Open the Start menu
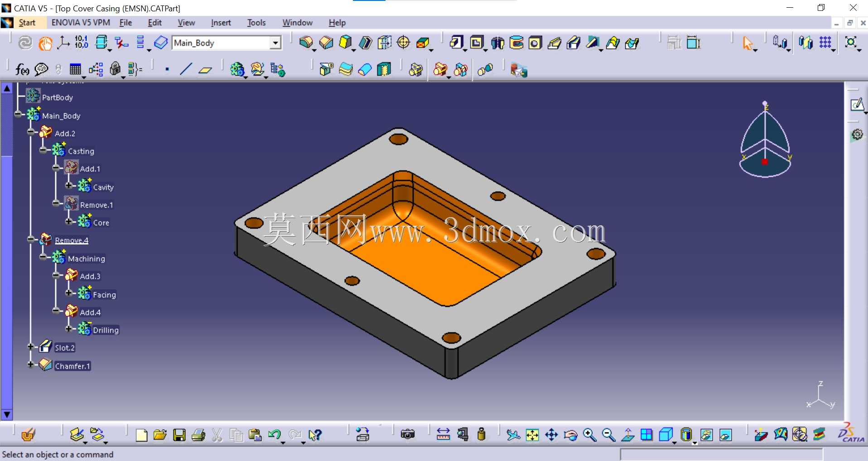868x461 pixels. point(27,23)
